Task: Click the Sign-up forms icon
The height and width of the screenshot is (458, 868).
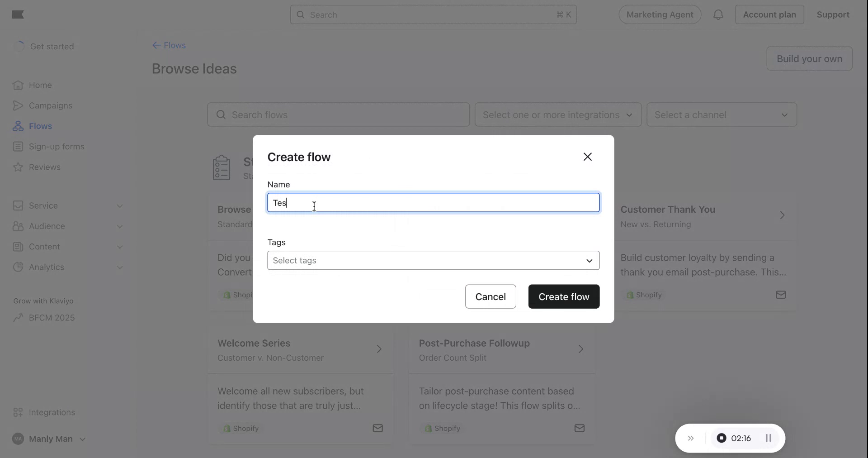Action: pos(18,146)
